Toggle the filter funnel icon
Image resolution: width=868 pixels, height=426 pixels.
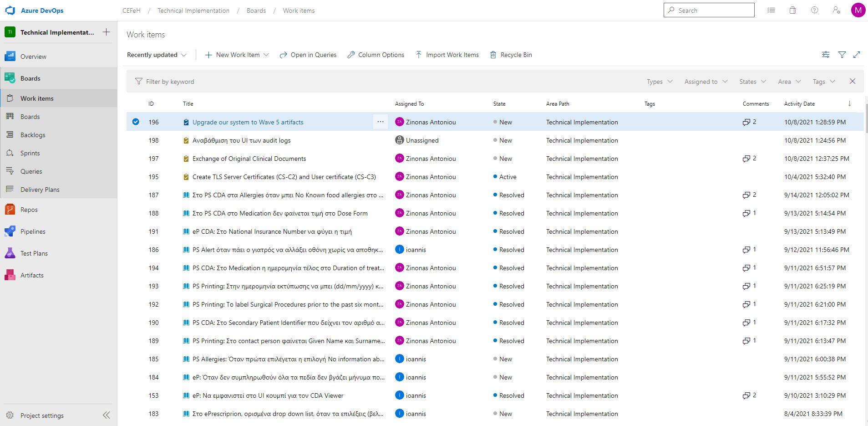(x=842, y=55)
